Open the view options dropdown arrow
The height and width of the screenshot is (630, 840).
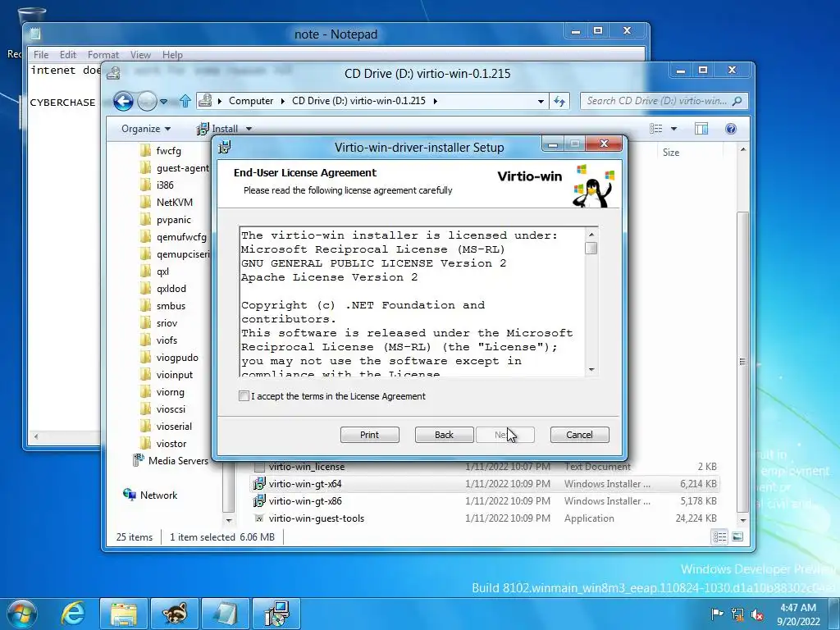click(x=674, y=129)
